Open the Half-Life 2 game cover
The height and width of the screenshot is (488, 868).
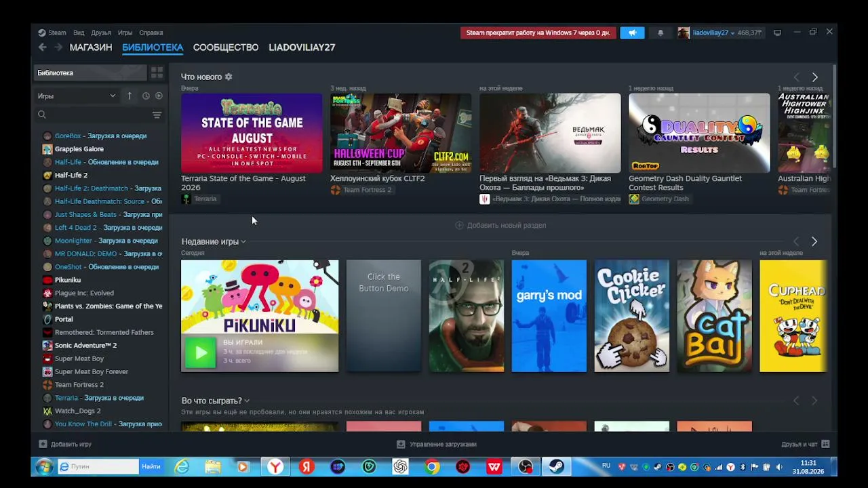tap(467, 316)
